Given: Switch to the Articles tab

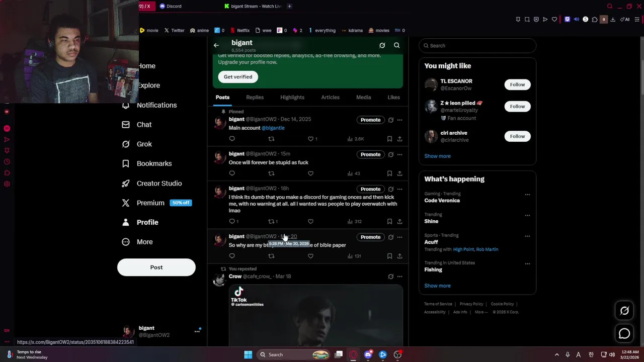Looking at the screenshot, I should [x=330, y=97].
